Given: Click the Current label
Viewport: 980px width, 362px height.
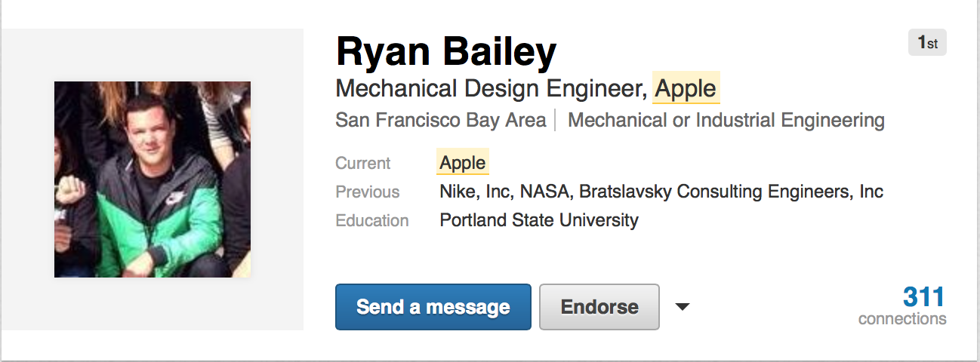Looking at the screenshot, I should click(x=363, y=163).
